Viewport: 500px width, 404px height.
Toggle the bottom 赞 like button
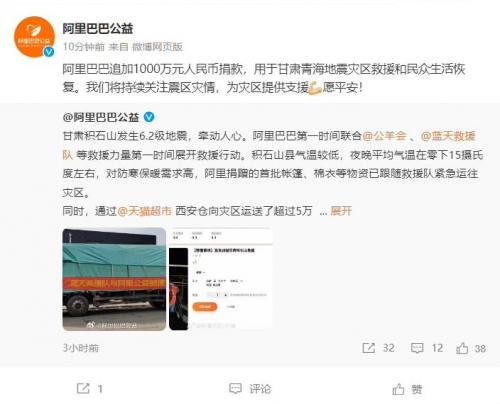[398, 389]
